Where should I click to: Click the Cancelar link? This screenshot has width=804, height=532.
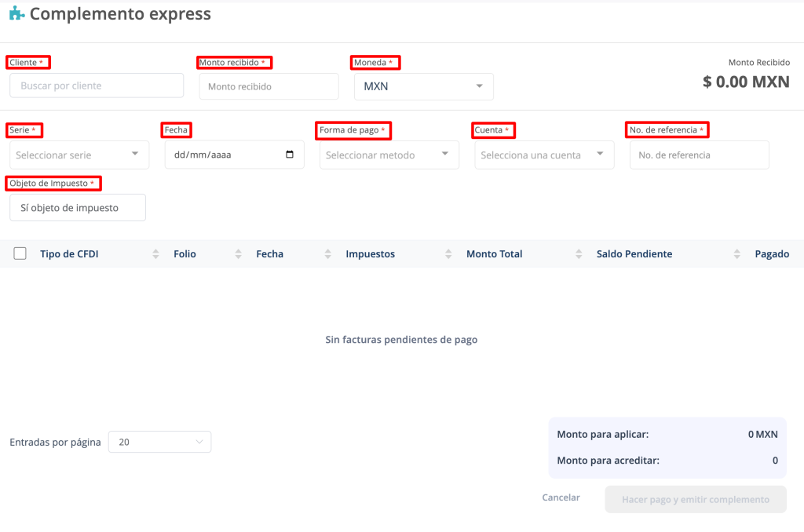pos(561,497)
